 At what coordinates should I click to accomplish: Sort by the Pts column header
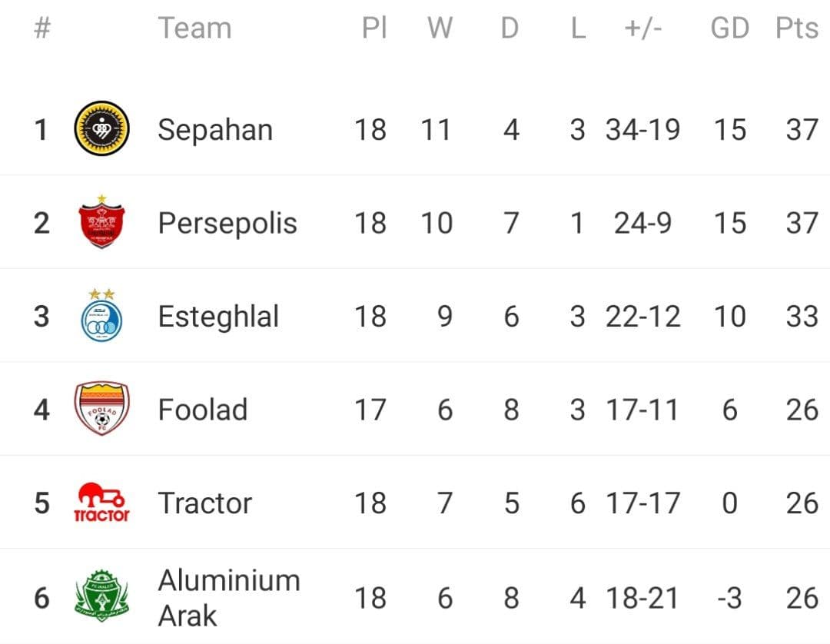click(797, 28)
